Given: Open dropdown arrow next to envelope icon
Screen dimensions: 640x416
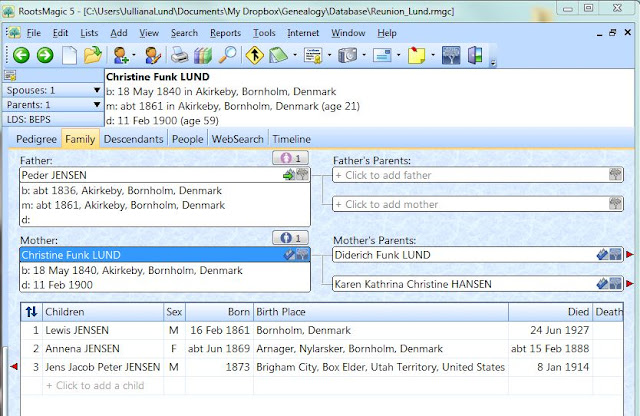Looking at the screenshot, I should pyautogui.click(x=398, y=55).
